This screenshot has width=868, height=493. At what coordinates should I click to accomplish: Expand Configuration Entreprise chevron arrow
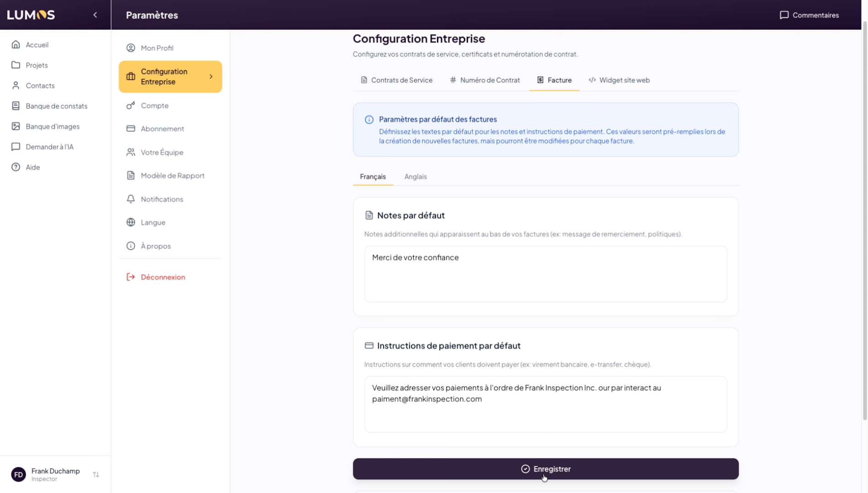[211, 77]
